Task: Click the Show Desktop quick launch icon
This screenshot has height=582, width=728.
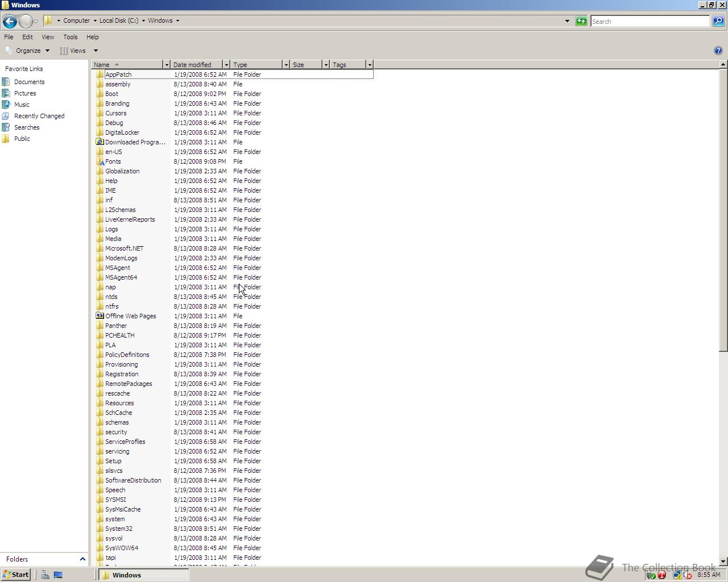Action: pyautogui.click(x=58, y=575)
